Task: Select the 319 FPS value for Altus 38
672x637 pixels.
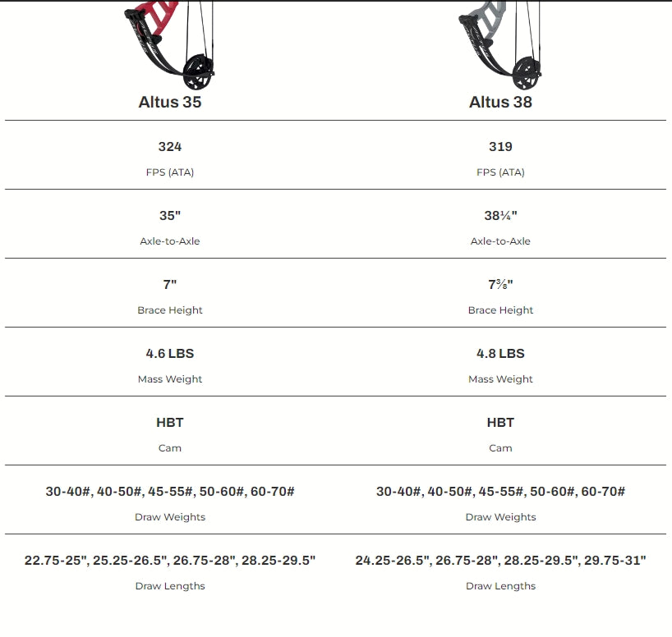Action: [x=500, y=147]
